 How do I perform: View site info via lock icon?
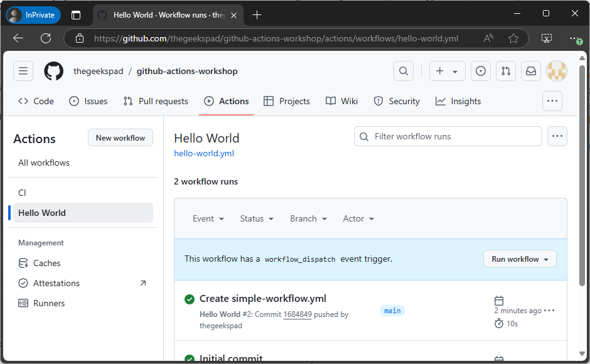[79, 38]
